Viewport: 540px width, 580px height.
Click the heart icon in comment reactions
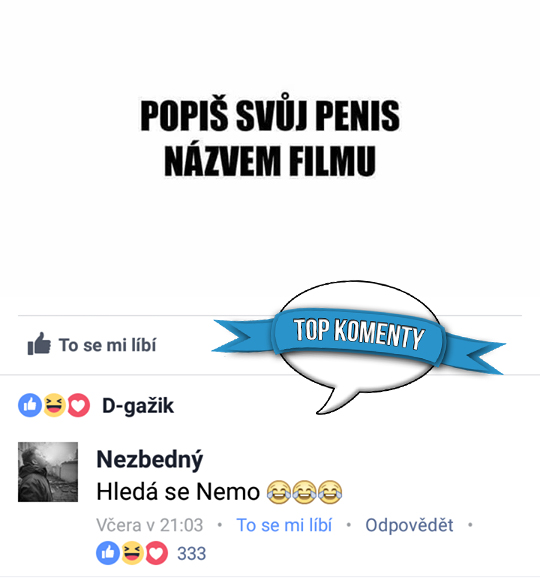156,553
